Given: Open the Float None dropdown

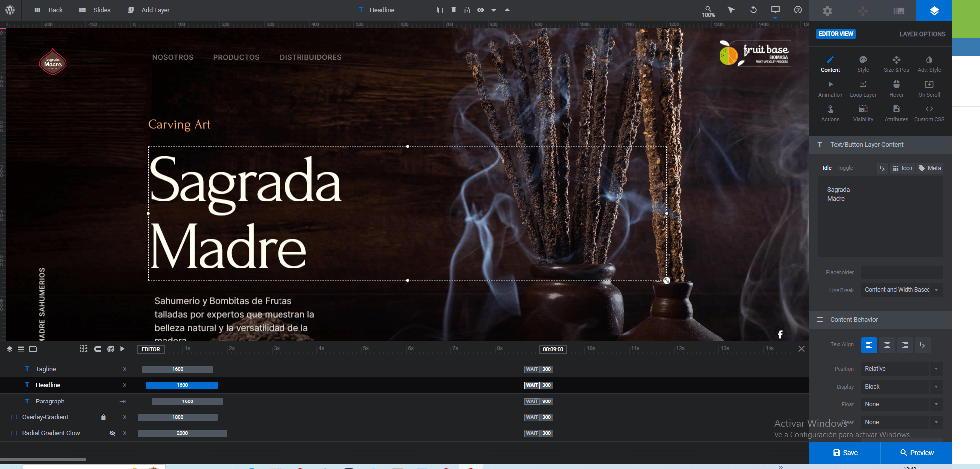Looking at the screenshot, I should (x=902, y=404).
